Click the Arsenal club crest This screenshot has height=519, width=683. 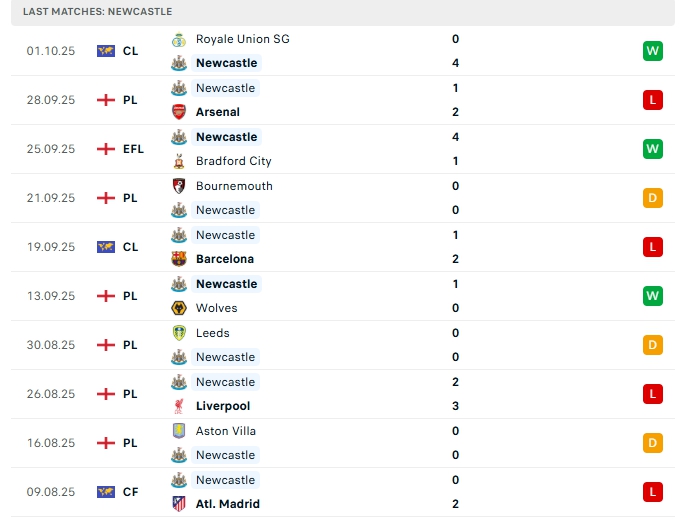[x=179, y=112]
